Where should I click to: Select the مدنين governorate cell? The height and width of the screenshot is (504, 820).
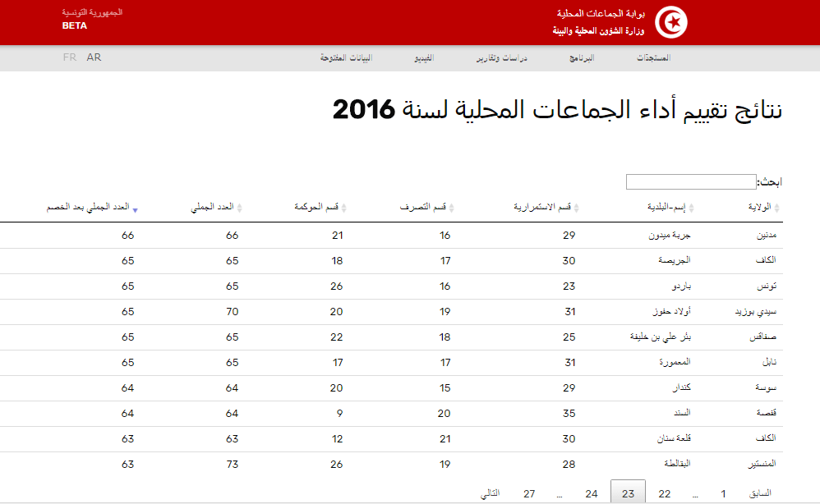(x=767, y=236)
